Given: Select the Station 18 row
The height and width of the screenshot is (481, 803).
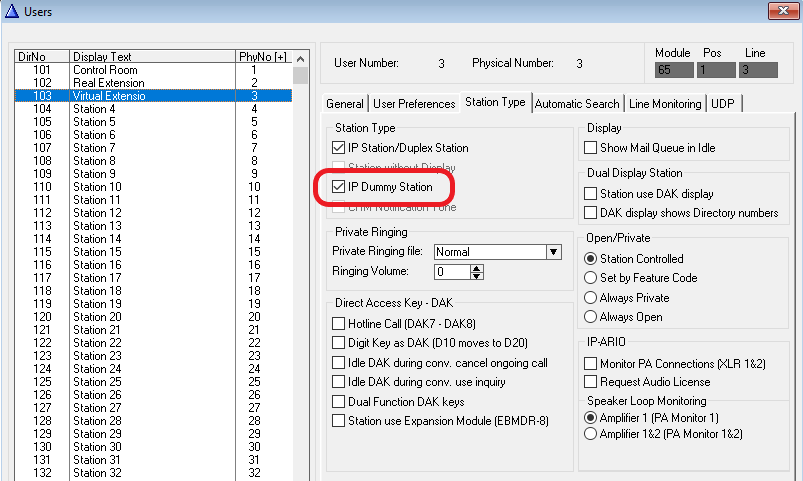Looking at the screenshot, I should [153, 291].
